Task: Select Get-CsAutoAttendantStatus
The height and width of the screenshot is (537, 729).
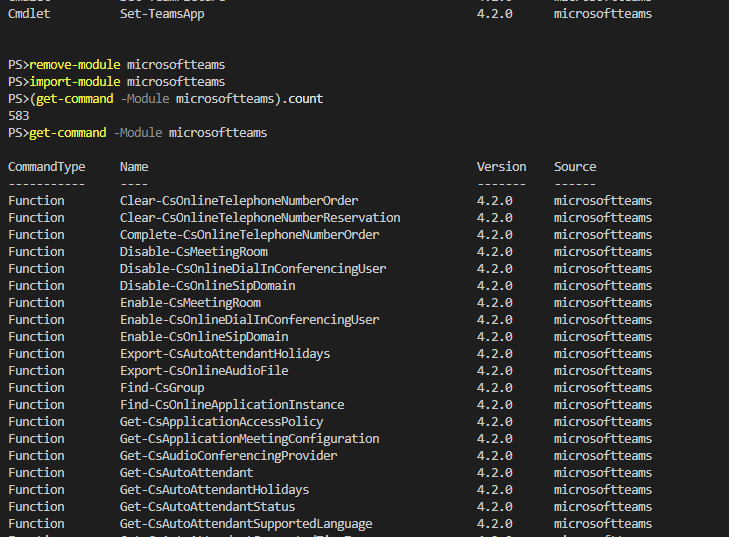Action: pyautogui.click(x=207, y=507)
